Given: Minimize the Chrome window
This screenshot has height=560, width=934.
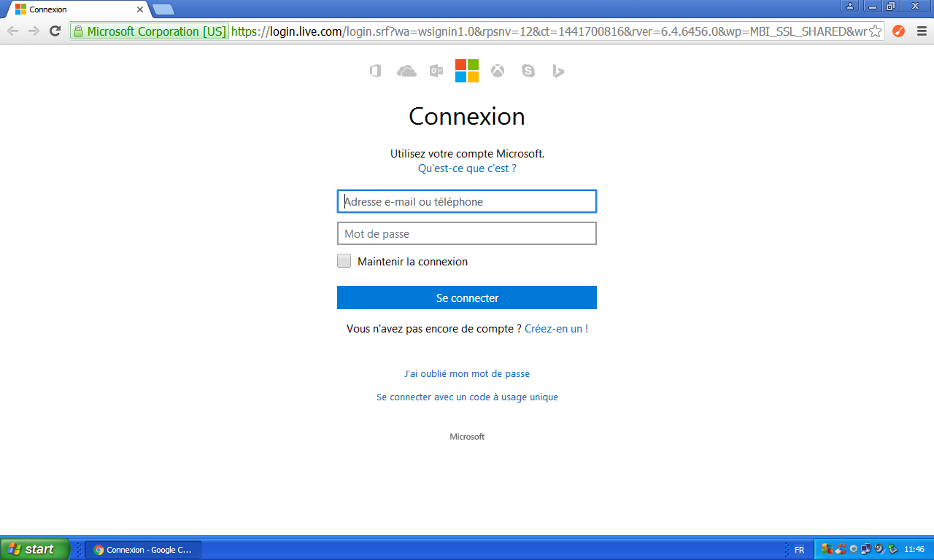Looking at the screenshot, I should pyautogui.click(x=872, y=6).
